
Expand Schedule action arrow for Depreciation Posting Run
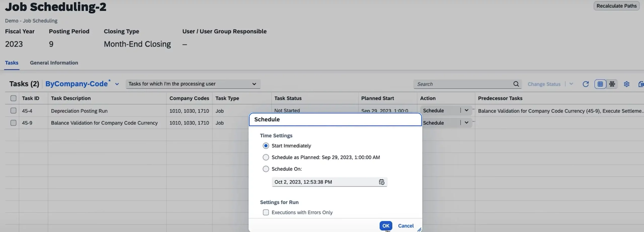[466, 110]
